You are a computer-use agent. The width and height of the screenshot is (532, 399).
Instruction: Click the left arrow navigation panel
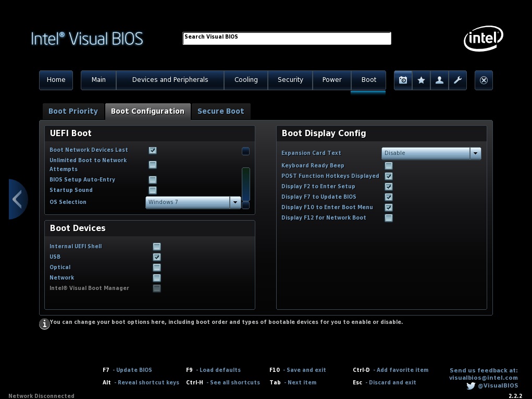[18, 199]
